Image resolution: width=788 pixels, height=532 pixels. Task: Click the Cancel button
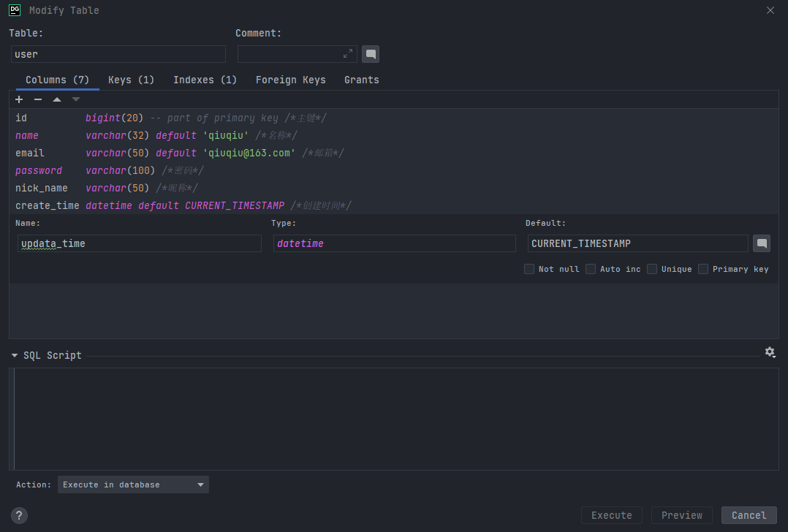pos(749,515)
